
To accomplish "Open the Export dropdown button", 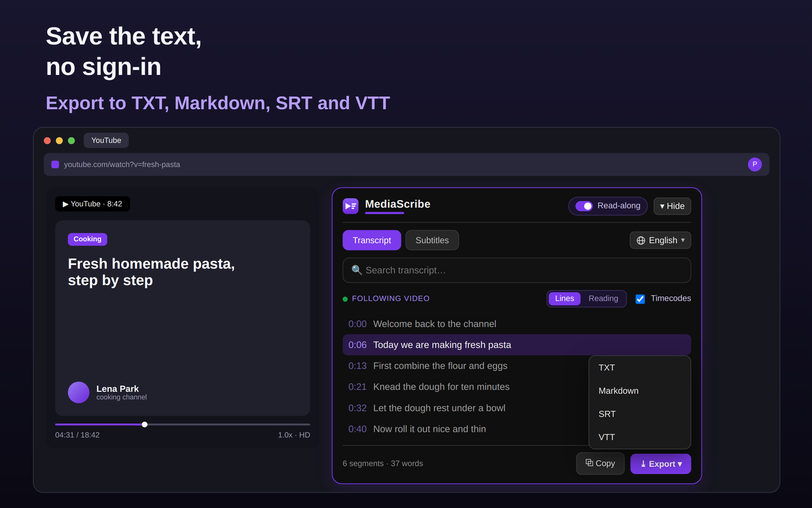I will click(661, 464).
